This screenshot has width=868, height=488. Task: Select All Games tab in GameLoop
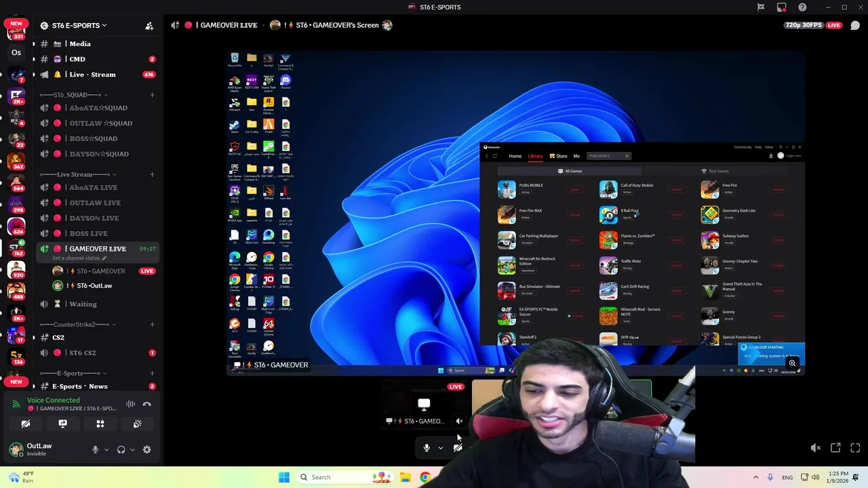tap(570, 171)
